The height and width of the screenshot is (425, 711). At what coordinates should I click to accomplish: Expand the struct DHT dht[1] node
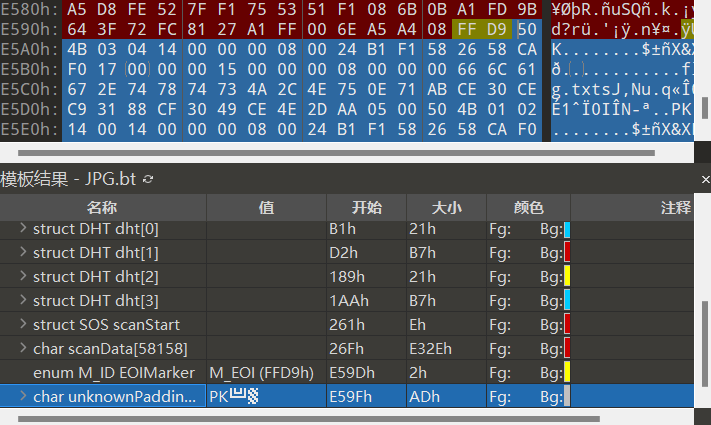click(24, 253)
